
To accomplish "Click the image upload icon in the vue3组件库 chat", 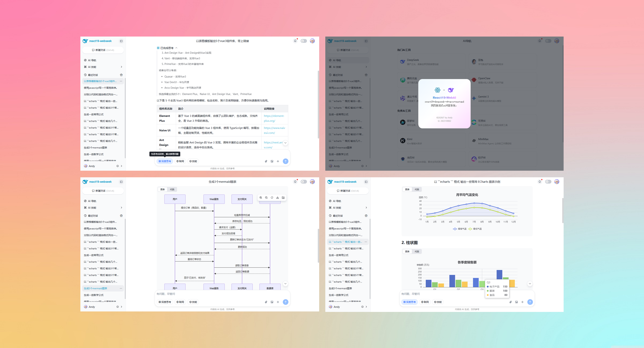I will pos(272,161).
